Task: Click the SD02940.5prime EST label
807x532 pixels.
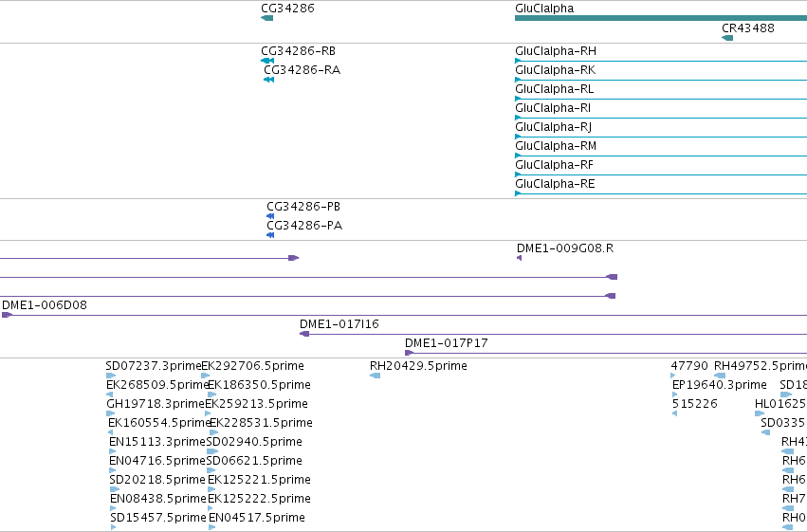Action: coord(254,442)
